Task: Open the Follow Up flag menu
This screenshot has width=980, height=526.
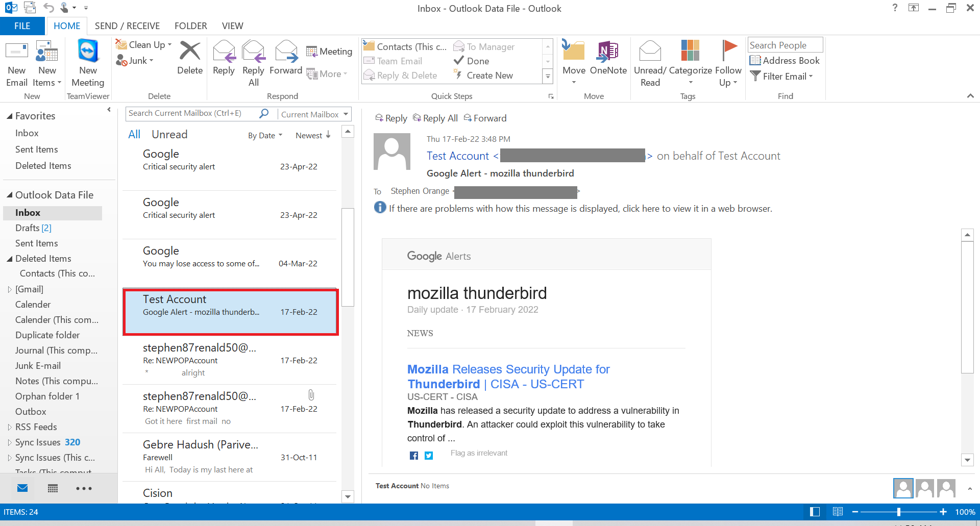Action: [x=728, y=64]
